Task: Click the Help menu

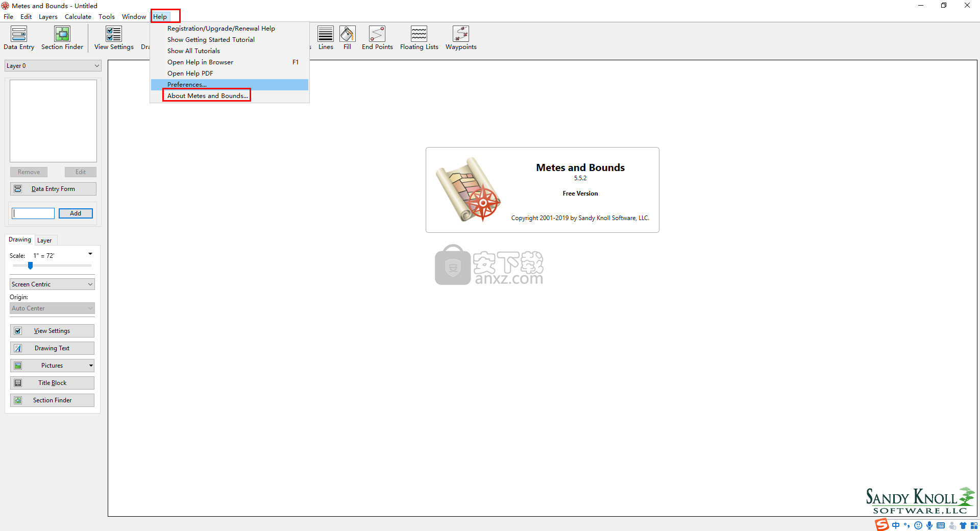Action: coord(160,16)
